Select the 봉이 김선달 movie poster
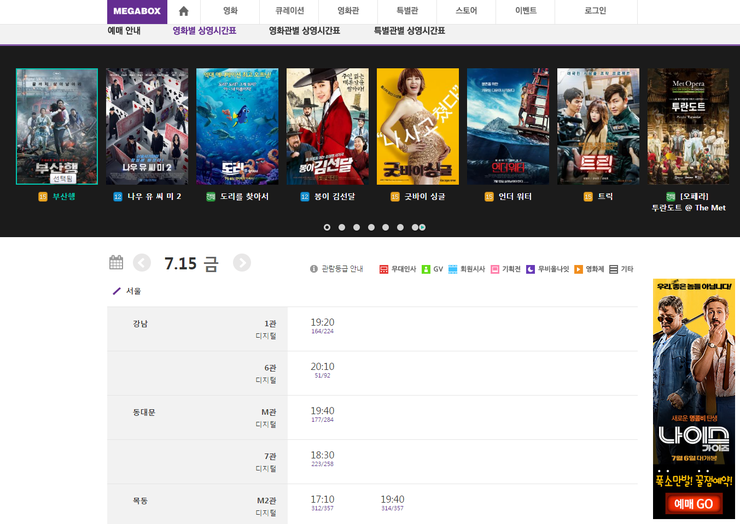Screen dimensions: 740x524 coord(328,126)
